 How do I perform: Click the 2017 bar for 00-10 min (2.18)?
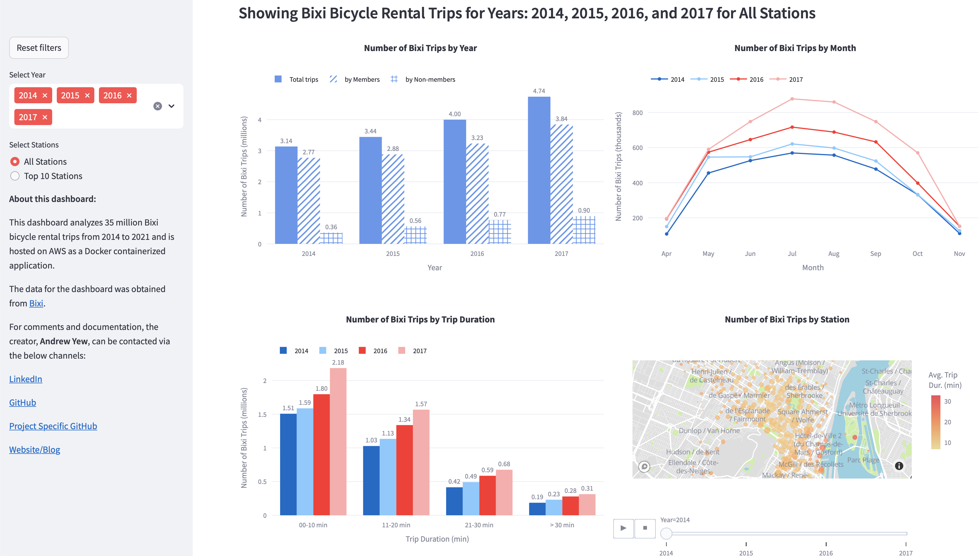pyautogui.click(x=338, y=442)
